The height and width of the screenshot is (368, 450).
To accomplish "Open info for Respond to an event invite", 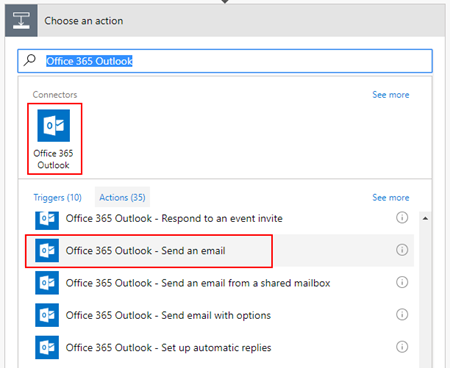I will 402,218.
